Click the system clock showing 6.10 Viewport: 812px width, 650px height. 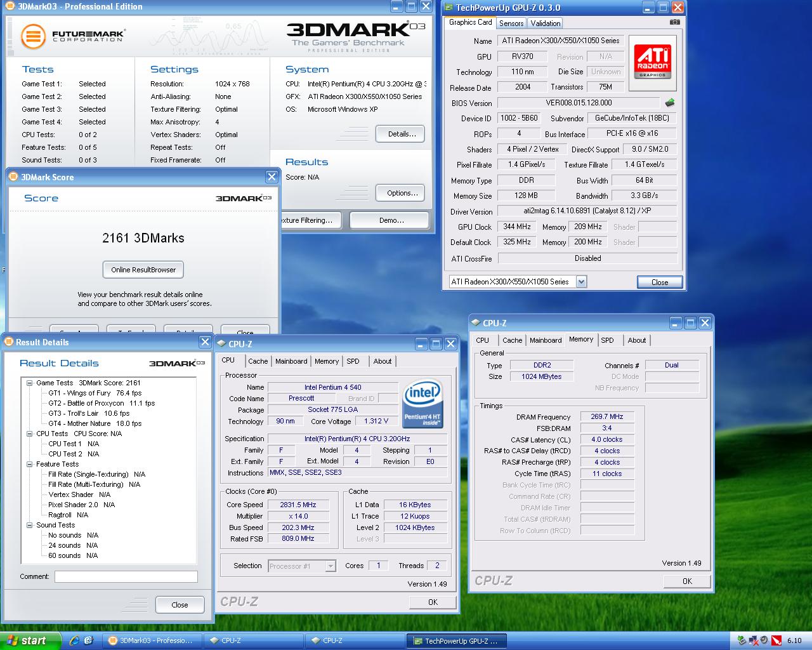click(x=794, y=640)
